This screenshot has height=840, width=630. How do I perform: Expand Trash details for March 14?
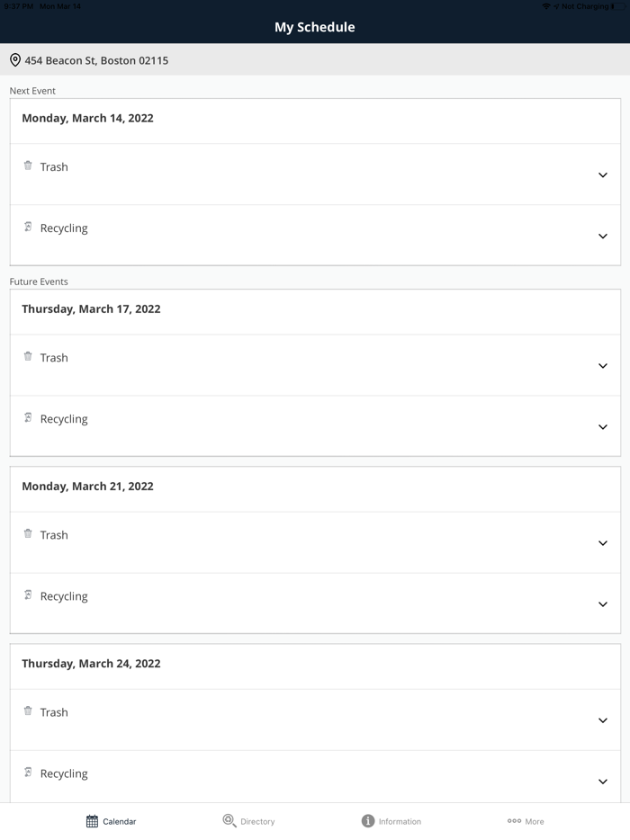point(603,175)
